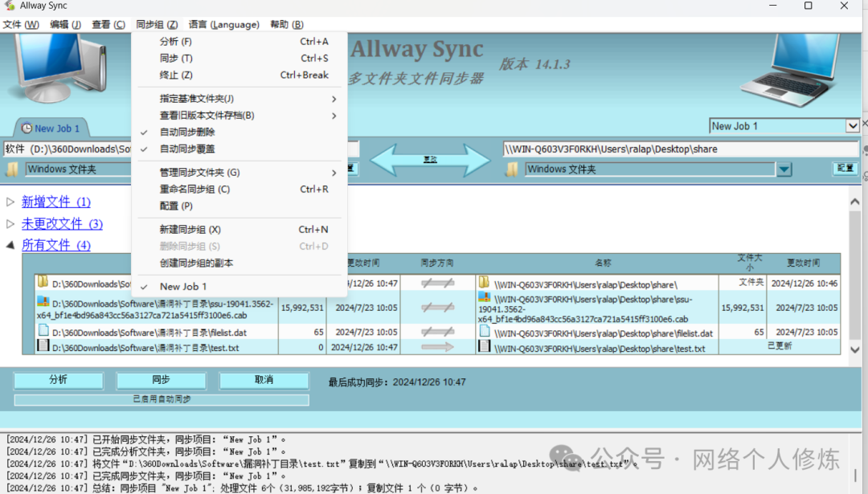Viewport: 868px width, 494px height.
Task: Open the 新增文件 (1) link
Action: 55,202
